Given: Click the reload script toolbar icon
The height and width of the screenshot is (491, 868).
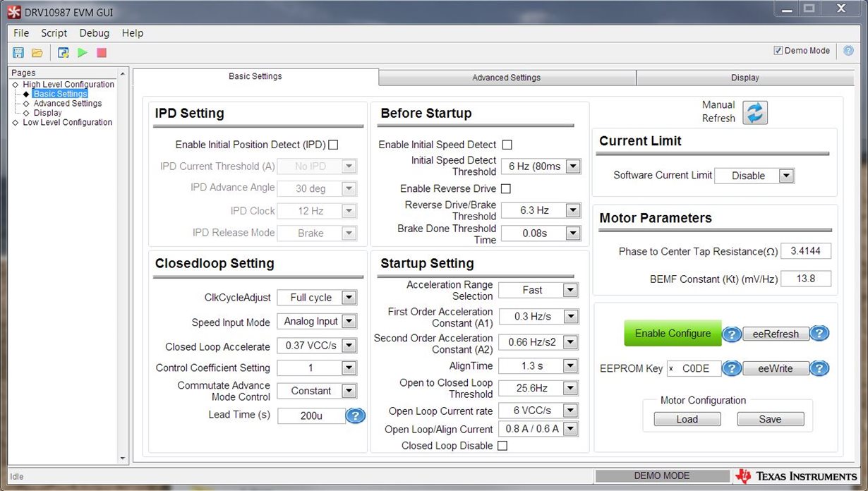Looking at the screenshot, I should point(63,53).
